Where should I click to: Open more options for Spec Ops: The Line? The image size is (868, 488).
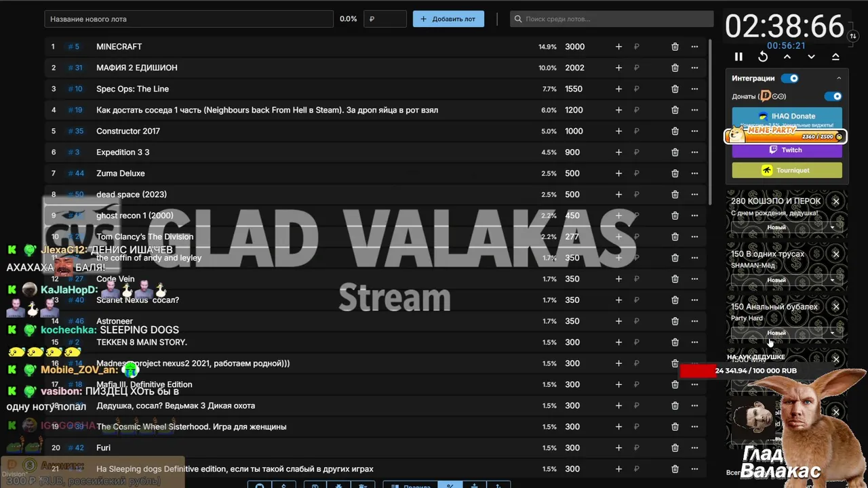coord(694,89)
